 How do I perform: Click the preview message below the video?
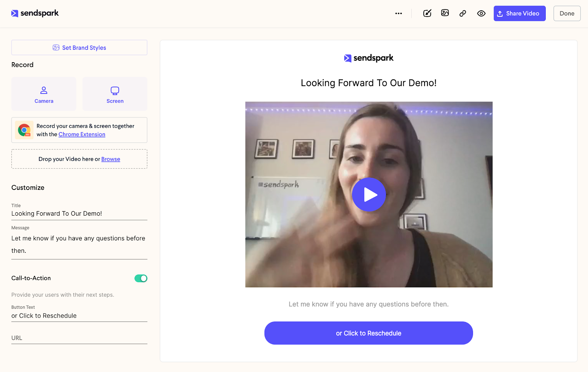[369, 304]
